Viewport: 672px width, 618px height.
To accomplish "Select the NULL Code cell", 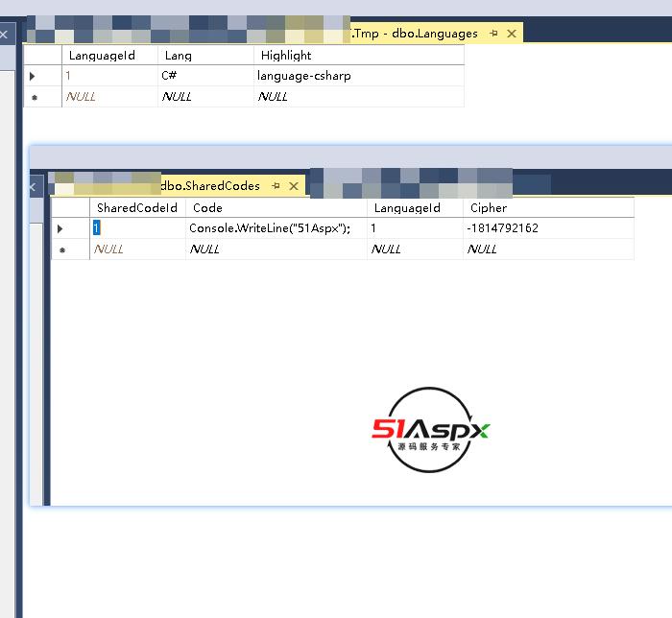I will click(x=276, y=250).
